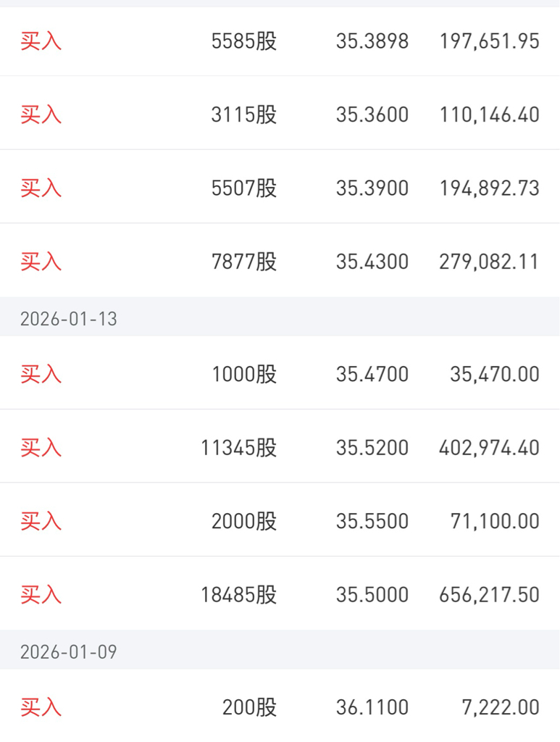Open the 2000股 buy entry
The image size is (560, 742).
[x=243, y=521]
